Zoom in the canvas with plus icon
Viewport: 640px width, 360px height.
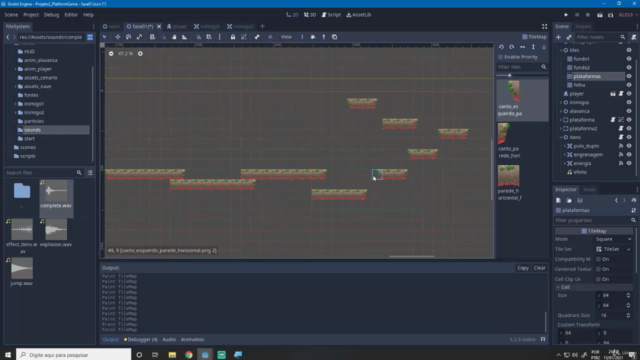pyautogui.click(x=140, y=53)
